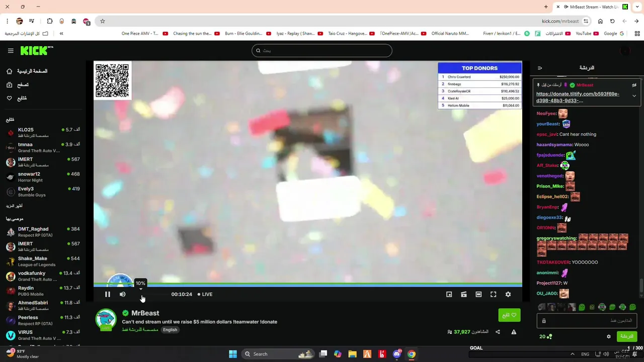Click gregorywatching username in chat
The width and height of the screenshot is (644, 362).
point(556,238)
